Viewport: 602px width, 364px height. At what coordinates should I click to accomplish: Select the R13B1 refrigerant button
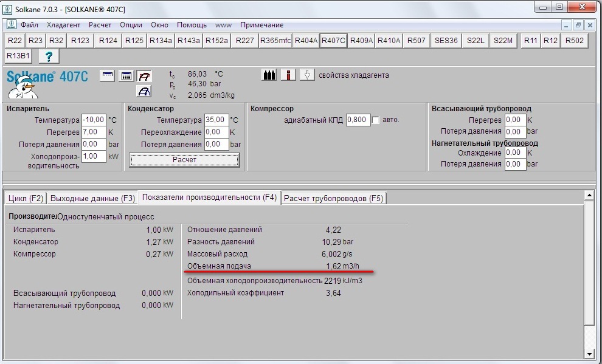click(18, 56)
